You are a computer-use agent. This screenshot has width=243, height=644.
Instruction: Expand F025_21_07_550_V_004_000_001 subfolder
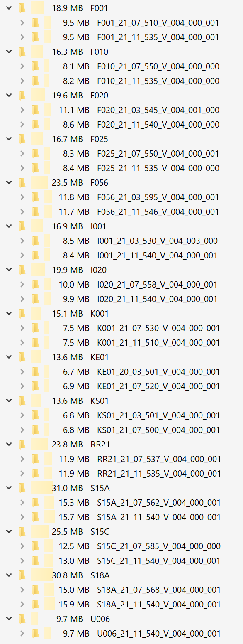tap(22, 154)
